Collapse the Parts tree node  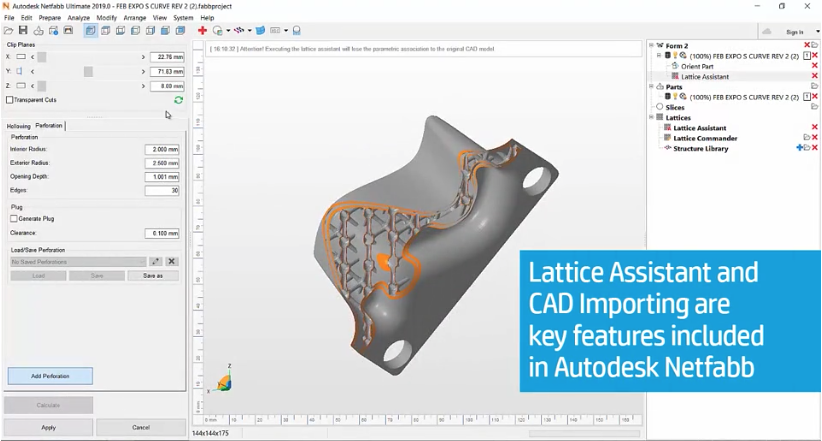[x=651, y=87]
